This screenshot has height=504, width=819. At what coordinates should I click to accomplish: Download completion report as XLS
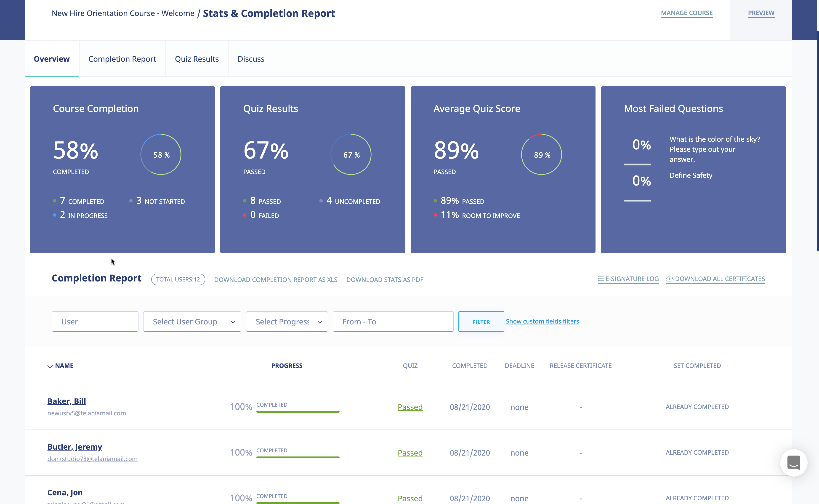click(276, 280)
